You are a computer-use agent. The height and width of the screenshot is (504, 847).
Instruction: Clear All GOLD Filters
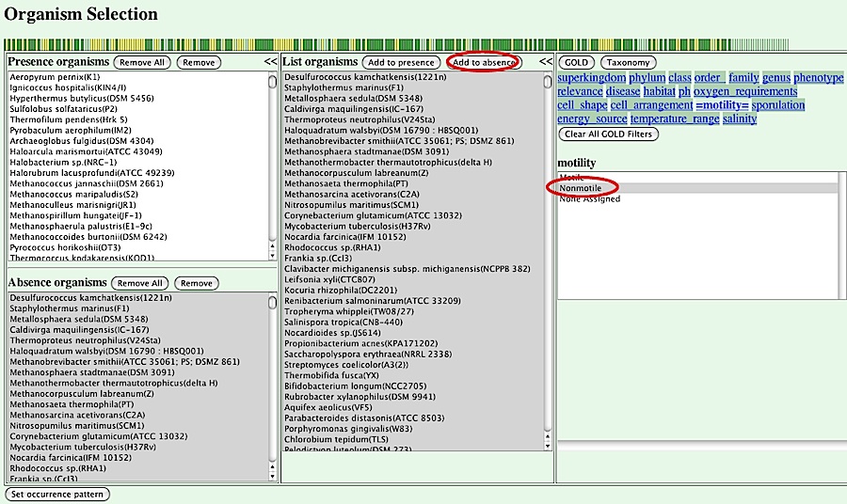[x=608, y=134]
